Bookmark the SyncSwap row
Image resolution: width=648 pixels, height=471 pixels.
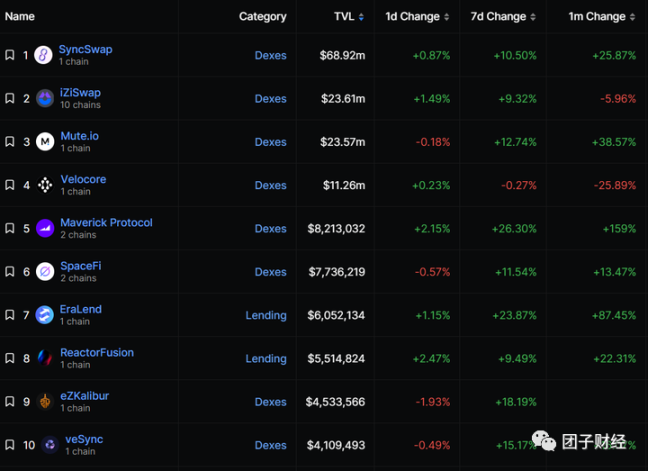click(x=10, y=55)
